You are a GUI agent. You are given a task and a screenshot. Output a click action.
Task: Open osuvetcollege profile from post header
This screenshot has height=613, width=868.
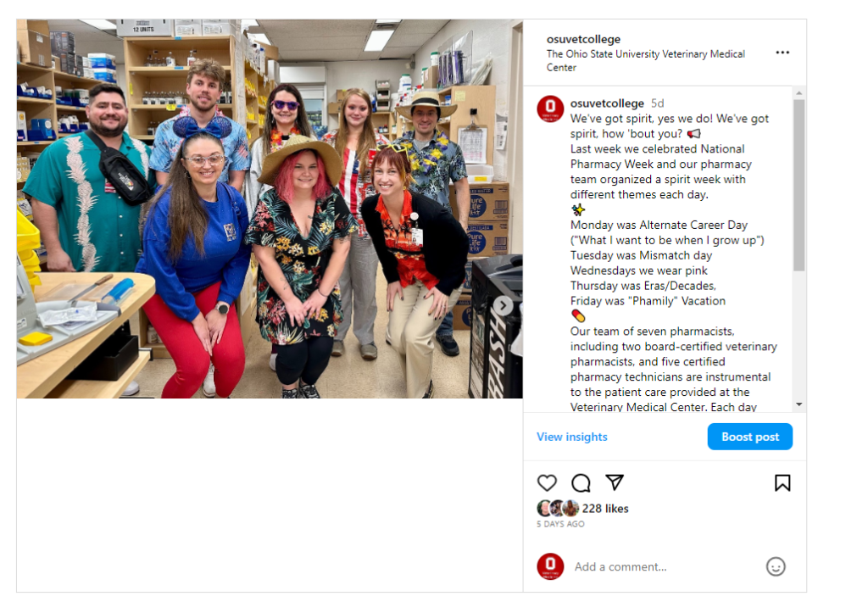583,39
